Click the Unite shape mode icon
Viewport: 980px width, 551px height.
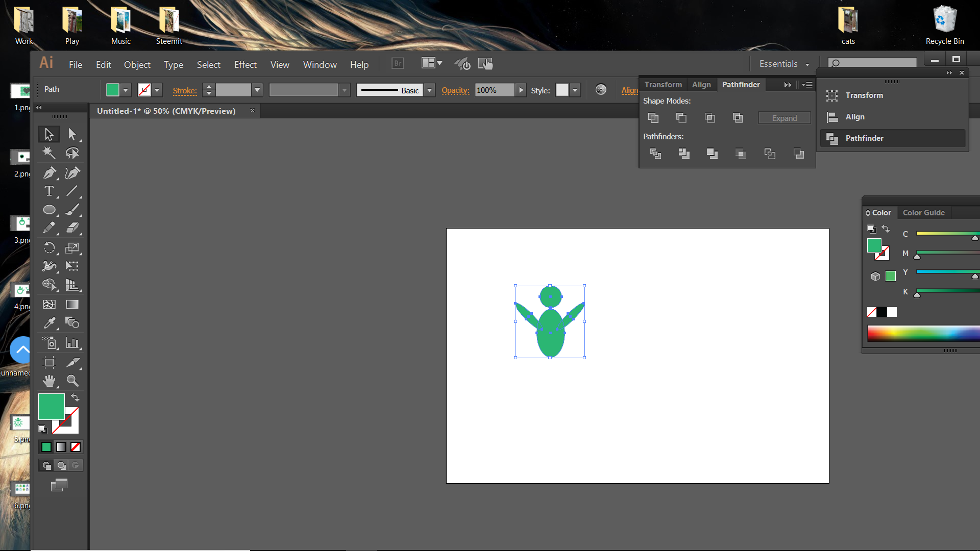(x=653, y=118)
